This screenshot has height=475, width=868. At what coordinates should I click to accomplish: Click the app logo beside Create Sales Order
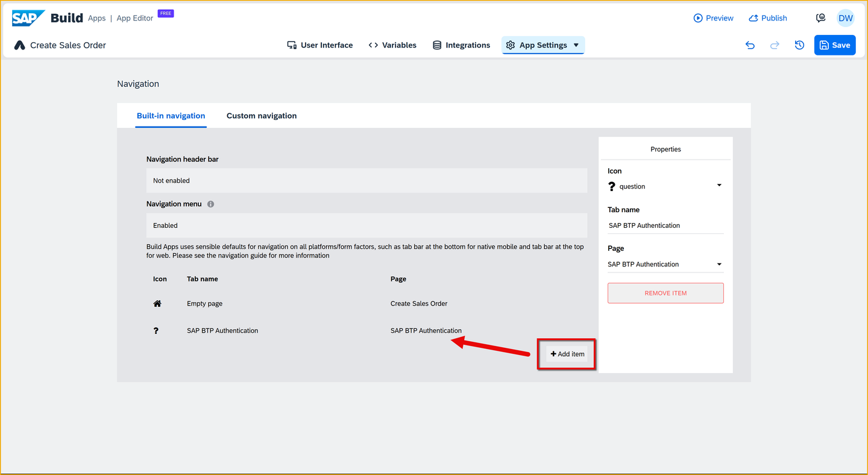(x=19, y=45)
